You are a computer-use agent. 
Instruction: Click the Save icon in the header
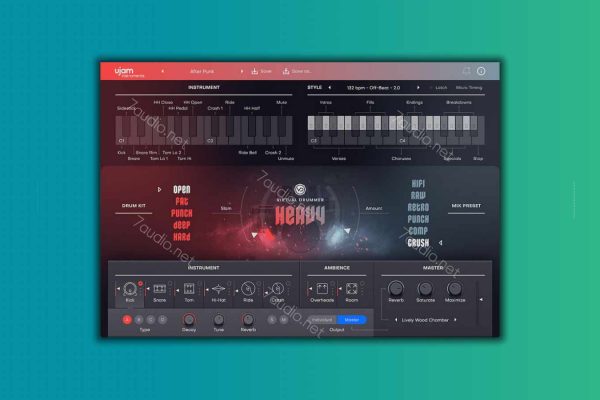pyautogui.click(x=254, y=71)
